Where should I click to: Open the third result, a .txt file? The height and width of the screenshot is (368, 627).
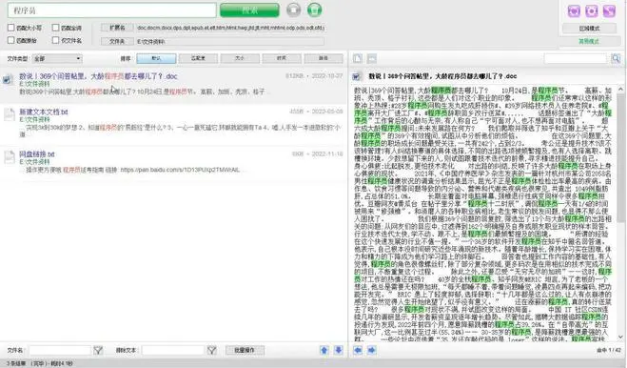[x=37, y=154]
